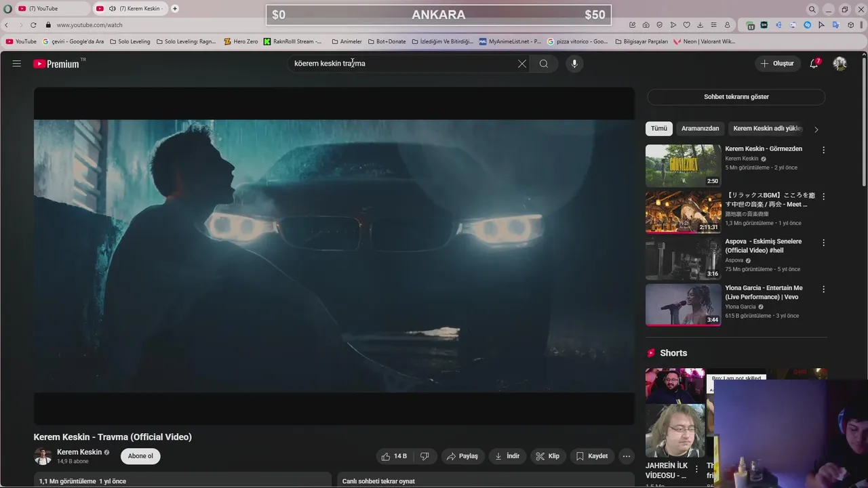Save the video via Kaydet
This screenshot has height=488, width=868.
click(592, 456)
